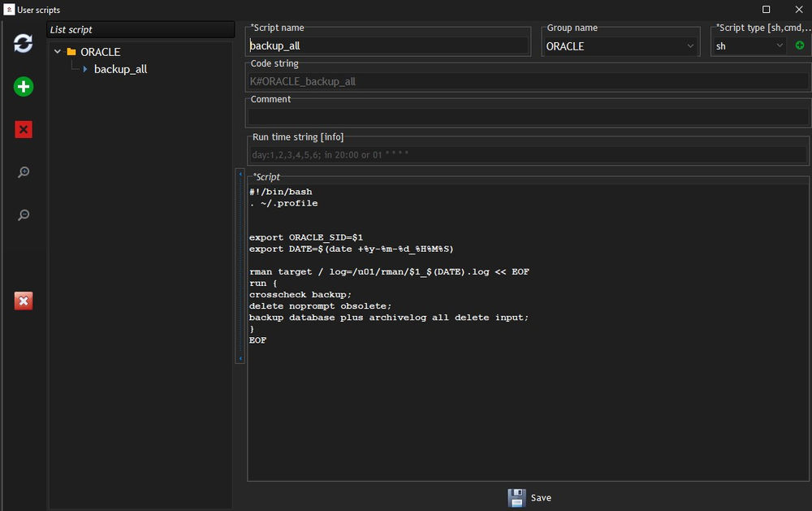Select backup_all in the script list
The image size is (812, 511).
point(120,69)
